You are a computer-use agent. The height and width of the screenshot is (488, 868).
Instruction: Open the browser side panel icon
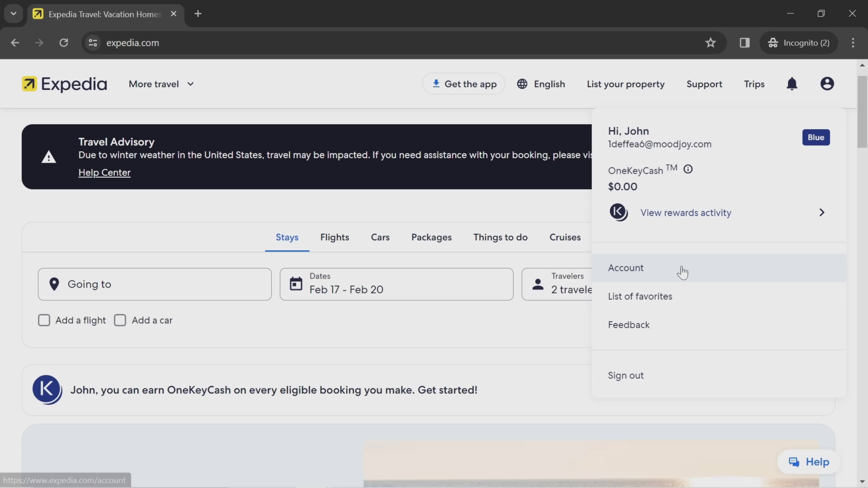point(745,43)
